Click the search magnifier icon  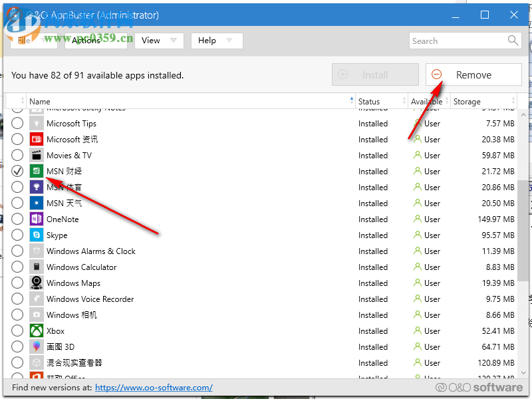(512, 41)
